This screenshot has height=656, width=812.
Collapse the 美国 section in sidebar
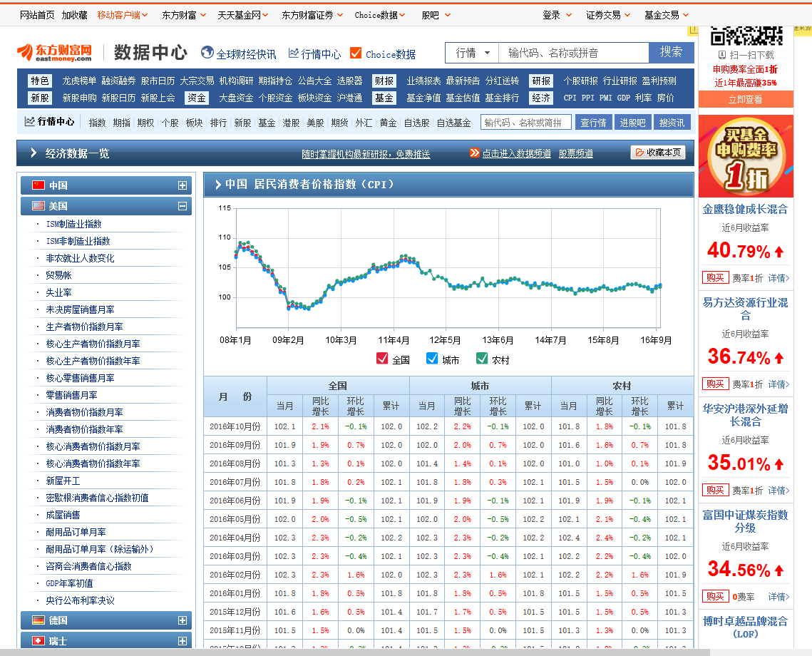(x=183, y=206)
